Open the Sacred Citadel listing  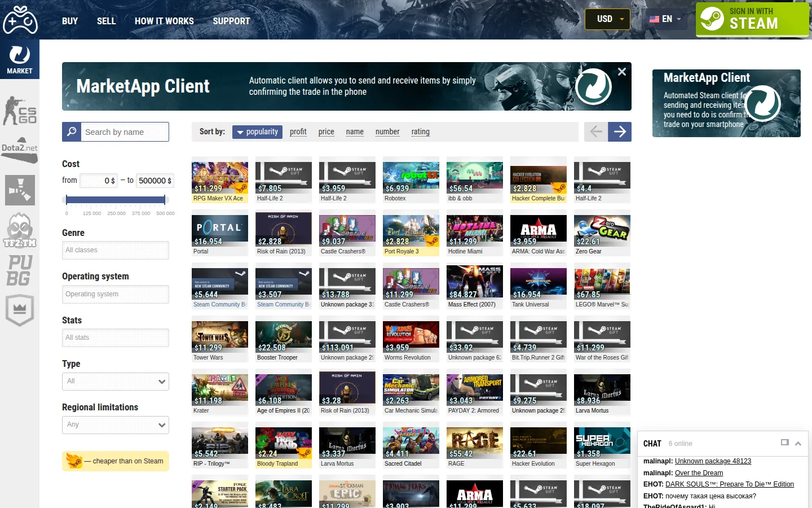click(411, 445)
